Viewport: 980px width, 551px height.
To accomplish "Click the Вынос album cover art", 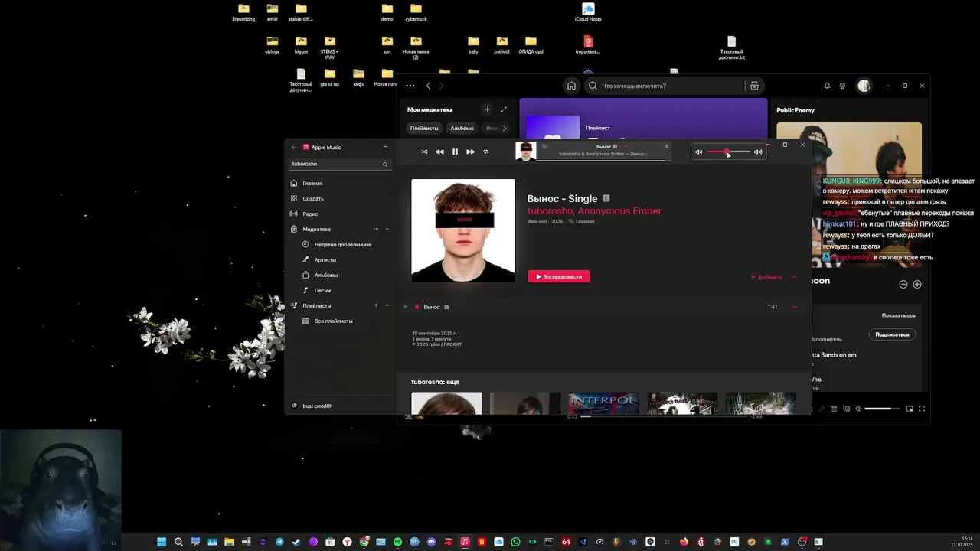I will [463, 230].
